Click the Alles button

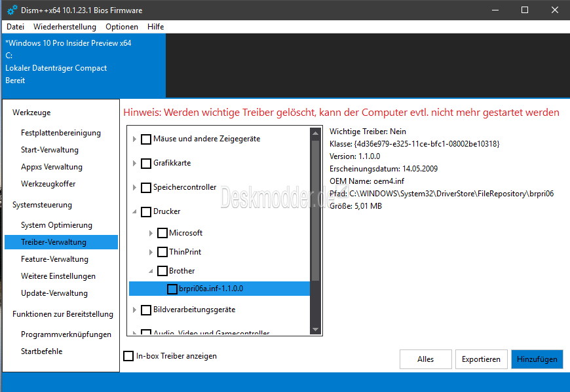point(426,359)
